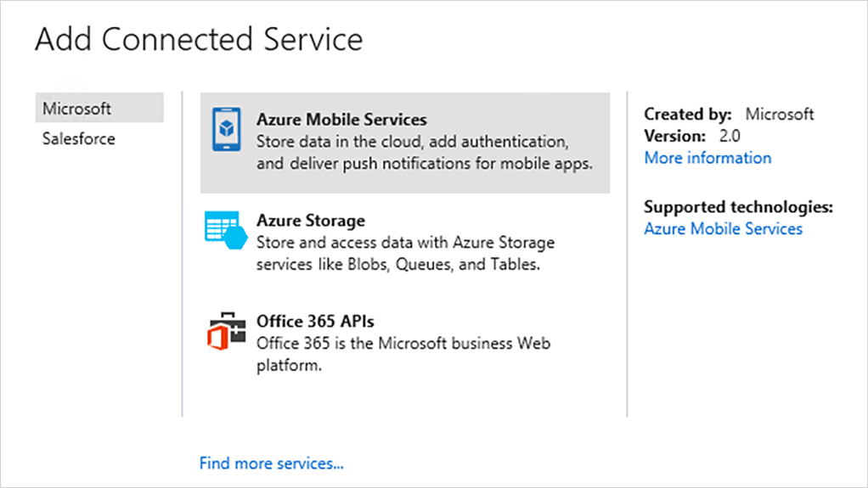The image size is (868, 488).
Task: Click the Azure Mobile Services phone icon
Action: pos(225,130)
